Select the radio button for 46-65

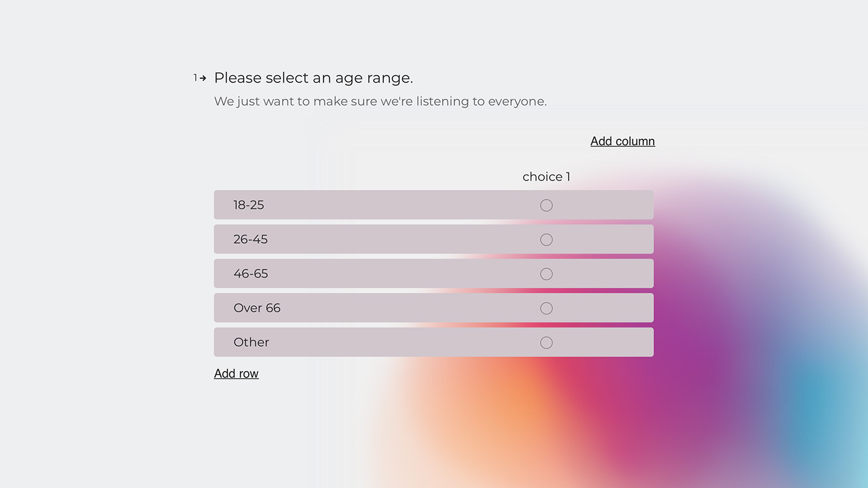[546, 273]
